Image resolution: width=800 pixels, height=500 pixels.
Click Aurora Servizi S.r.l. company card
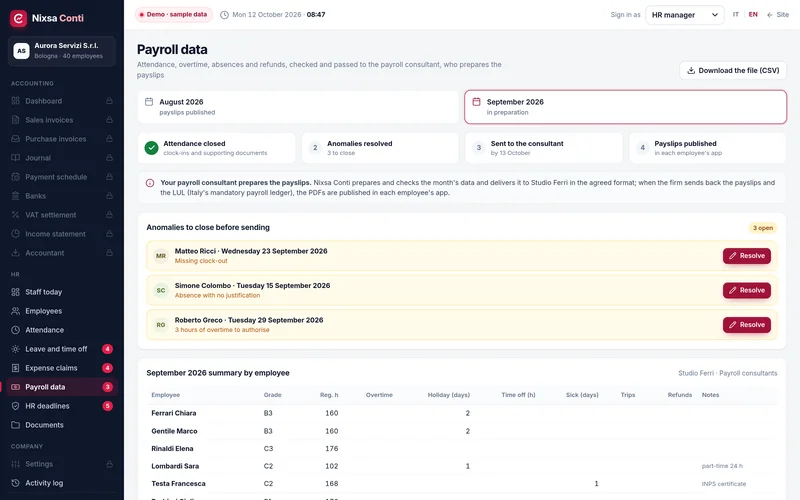[62, 51]
